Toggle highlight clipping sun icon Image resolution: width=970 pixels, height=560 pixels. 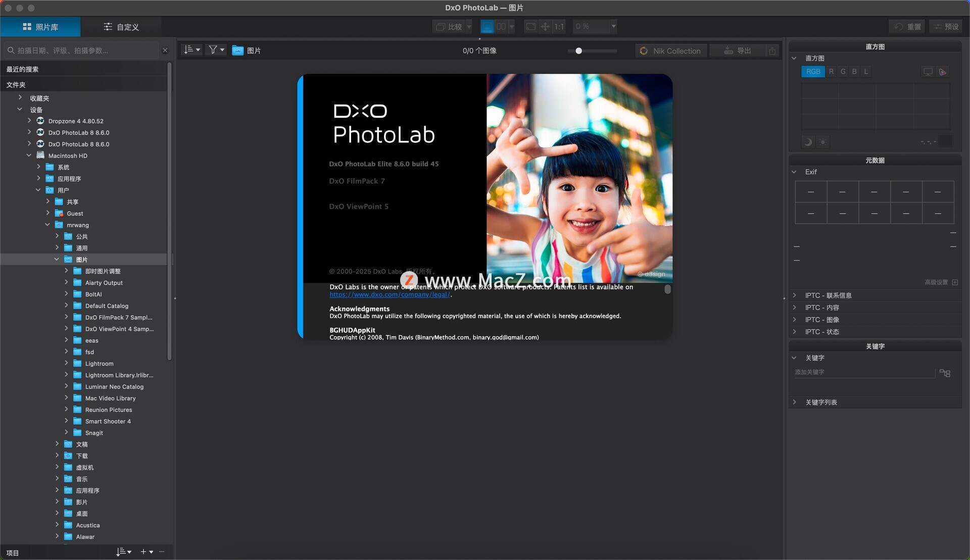[822, 142]
